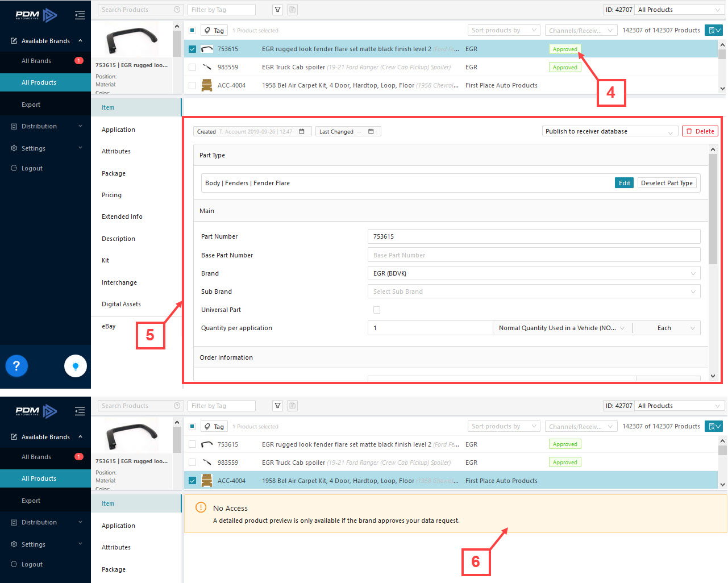Open the Each unit dropdown
Screen dimensions: 728x583
pos(666,328)
